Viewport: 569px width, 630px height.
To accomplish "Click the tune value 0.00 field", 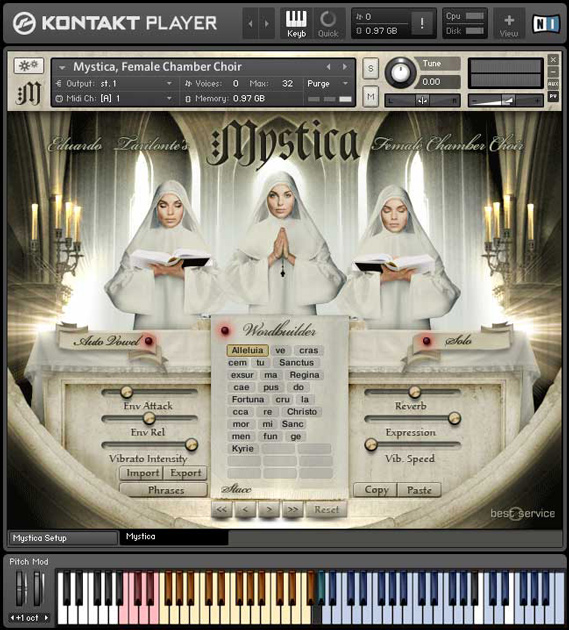I will tap(438, 82).
